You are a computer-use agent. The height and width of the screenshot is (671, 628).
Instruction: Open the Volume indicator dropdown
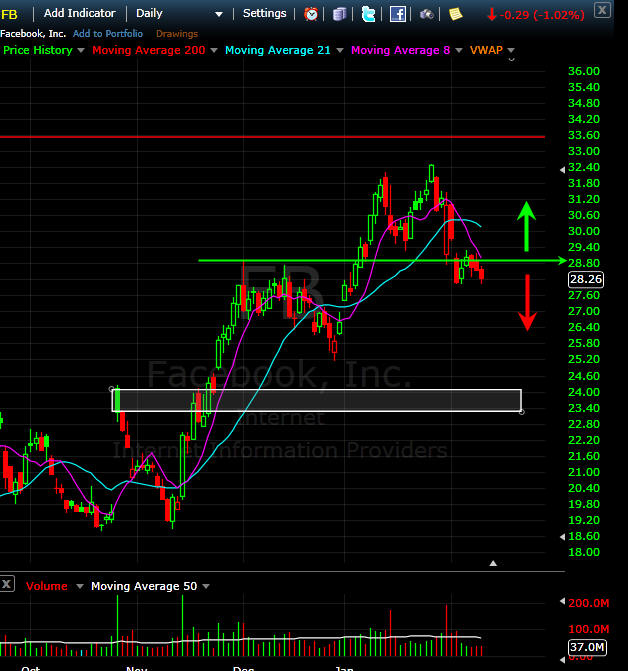point(79,586)
